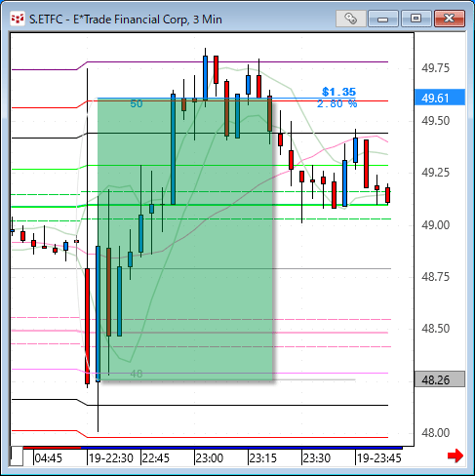This screenshot has height=476, width=475.
Task: Select the 2.80 % measurement text
Action: (x=336, y=103)
